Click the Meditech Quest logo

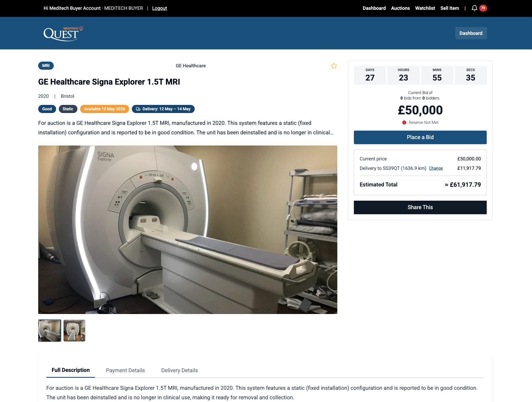point(63,33)
